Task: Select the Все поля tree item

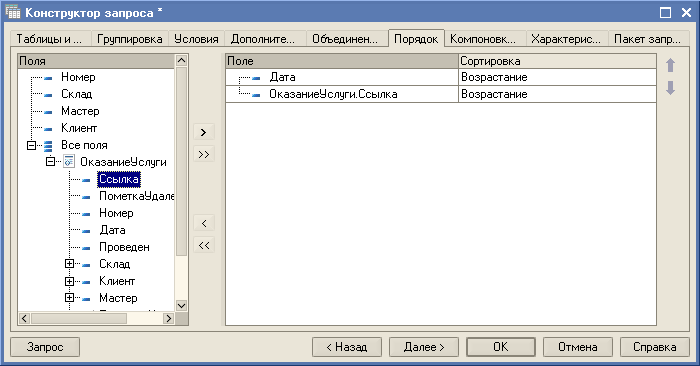Action: (84, 145)
